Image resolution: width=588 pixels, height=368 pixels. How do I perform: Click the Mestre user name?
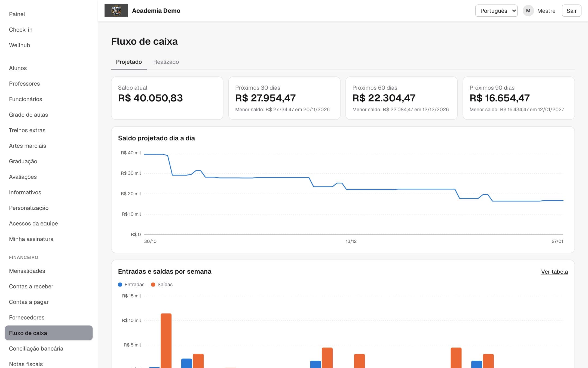pos(546,11)
